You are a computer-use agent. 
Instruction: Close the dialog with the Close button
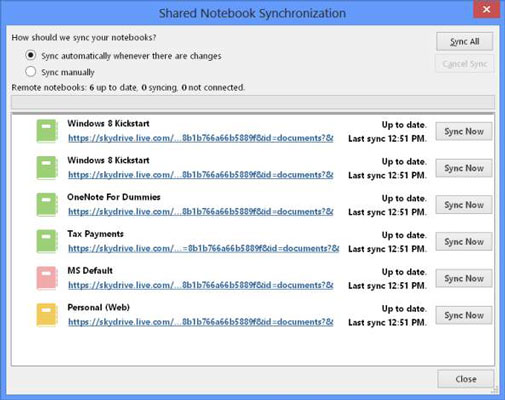[465, 379]
